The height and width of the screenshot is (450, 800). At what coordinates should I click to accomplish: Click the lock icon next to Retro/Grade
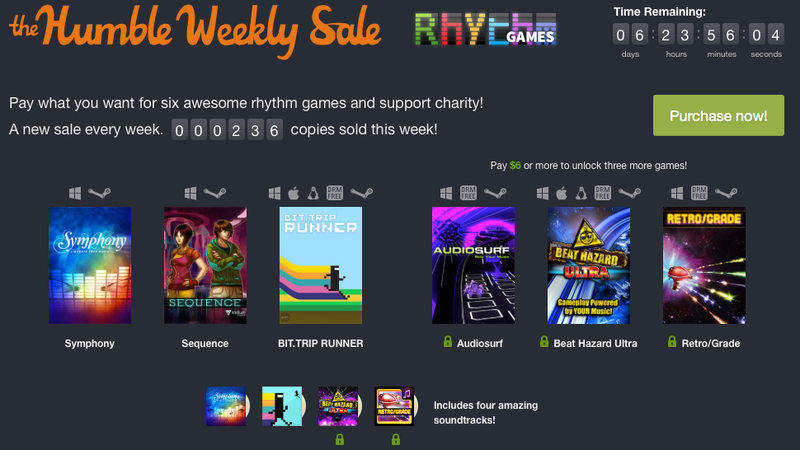point(672,342)
